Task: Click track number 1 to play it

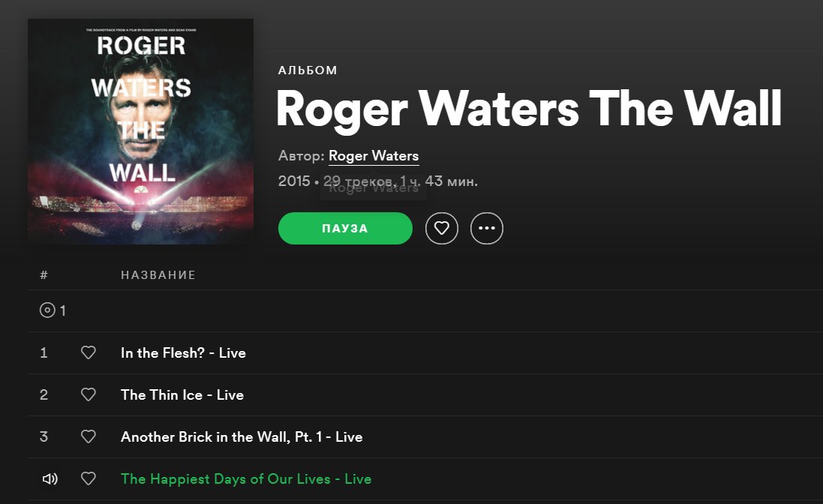Action: click(44, 352)
